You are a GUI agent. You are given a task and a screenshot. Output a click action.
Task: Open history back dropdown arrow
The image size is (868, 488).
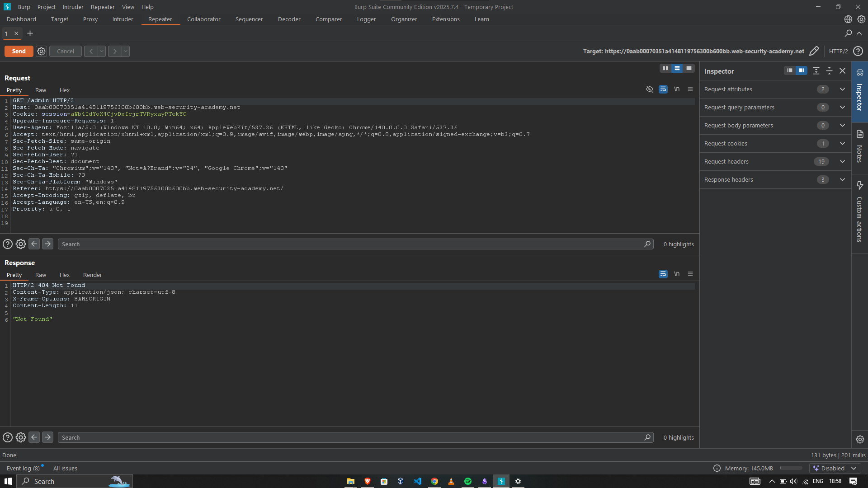point(102,52)
